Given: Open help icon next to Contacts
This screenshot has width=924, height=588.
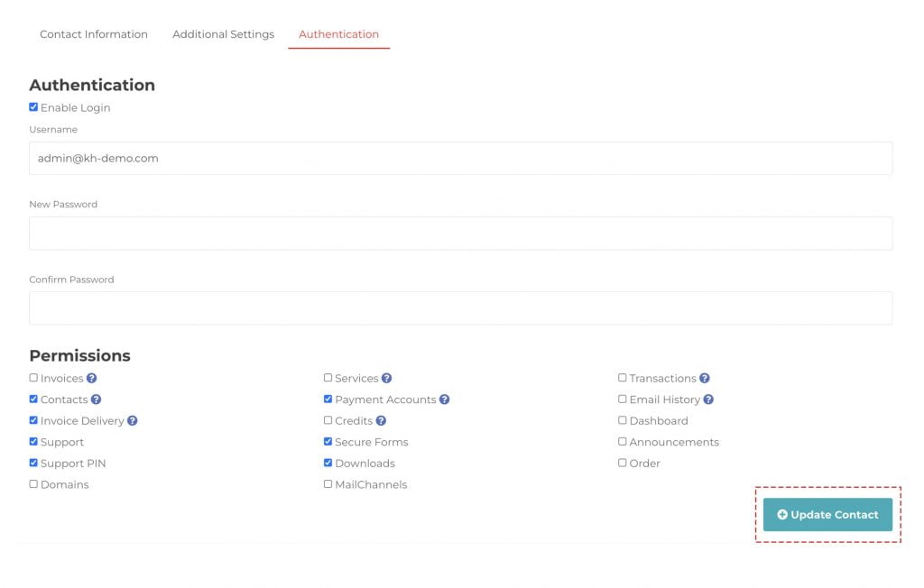Looking at the screenshot, I should [96, 400].
